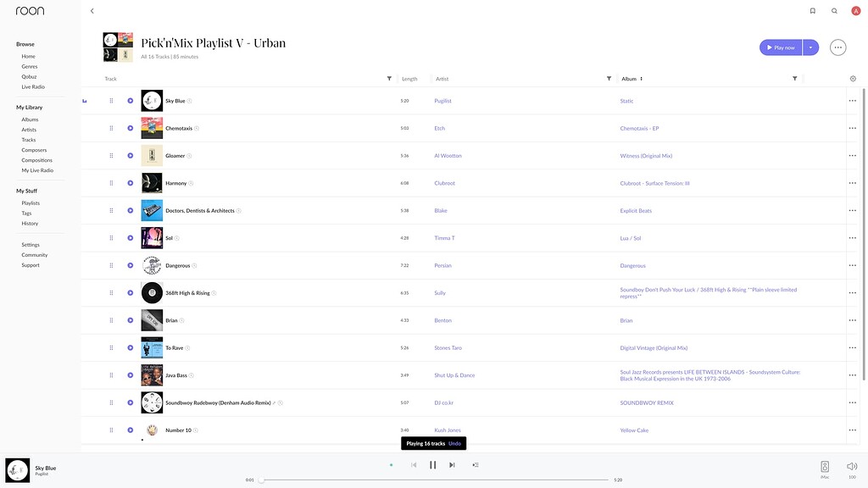Open the Track column filter

(x=389, y=79)
